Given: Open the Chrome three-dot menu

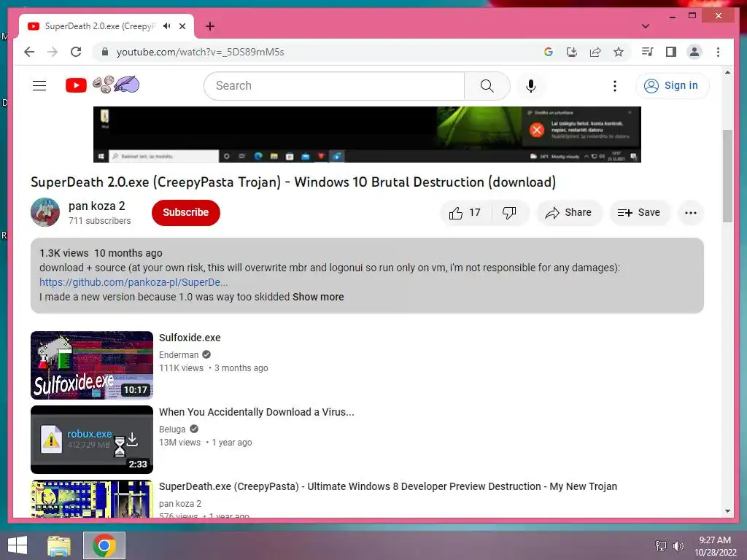Looking at the screenshot, I should 718,52.
